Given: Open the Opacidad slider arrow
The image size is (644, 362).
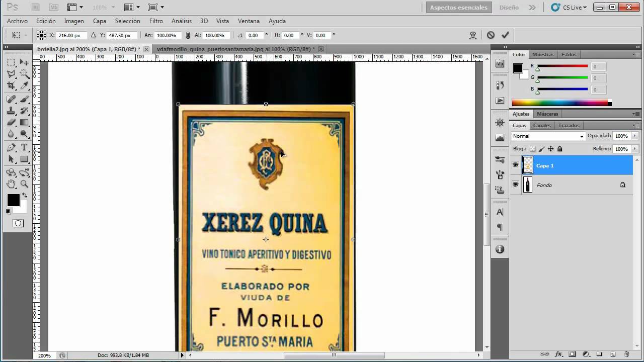Looking at the screenshot, I should click(634, 136).
